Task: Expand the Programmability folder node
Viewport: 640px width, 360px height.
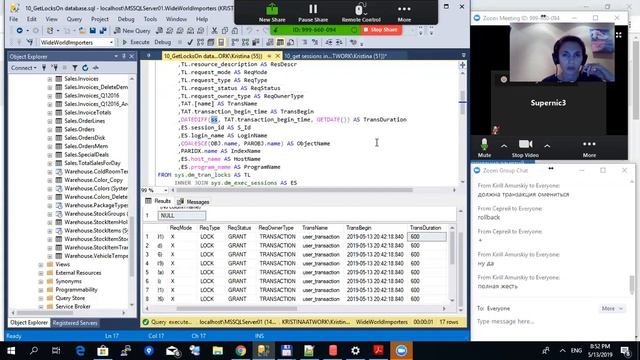Action: (41, 290)
